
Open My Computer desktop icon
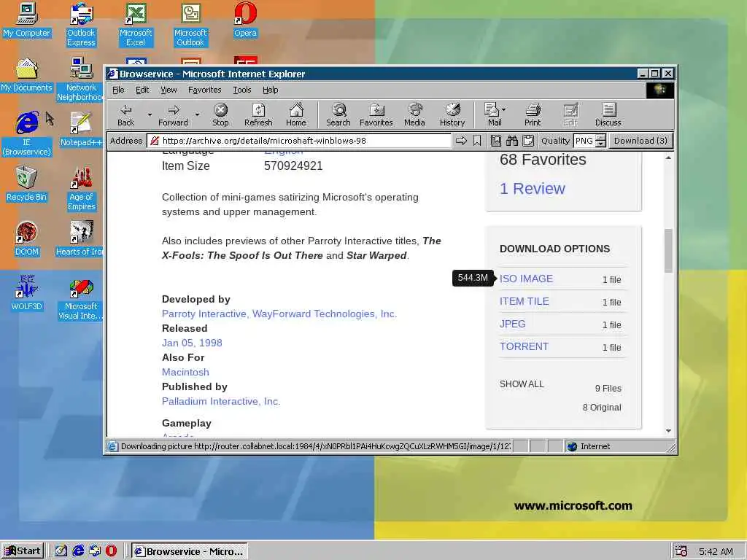[x=26, y=20]
